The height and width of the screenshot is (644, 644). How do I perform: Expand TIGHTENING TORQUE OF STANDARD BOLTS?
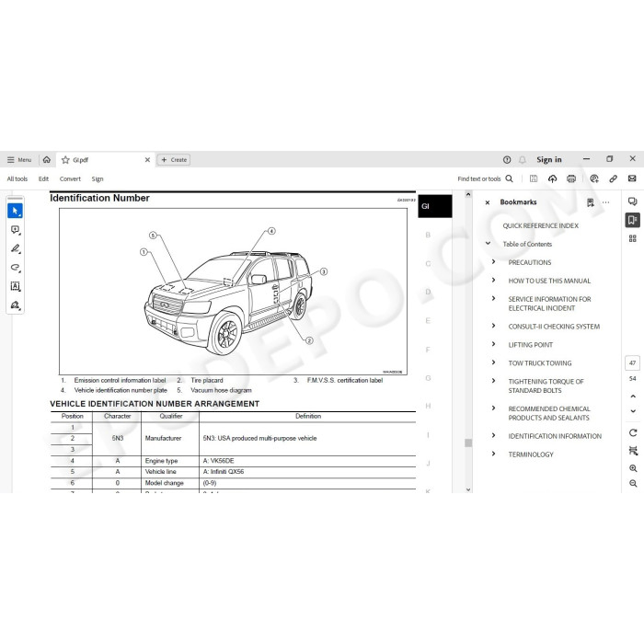[x=494, y=381]
